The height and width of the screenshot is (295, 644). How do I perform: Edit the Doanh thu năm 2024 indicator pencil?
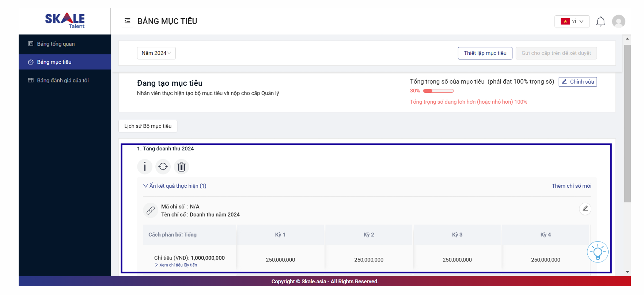(x=585, y=208)
